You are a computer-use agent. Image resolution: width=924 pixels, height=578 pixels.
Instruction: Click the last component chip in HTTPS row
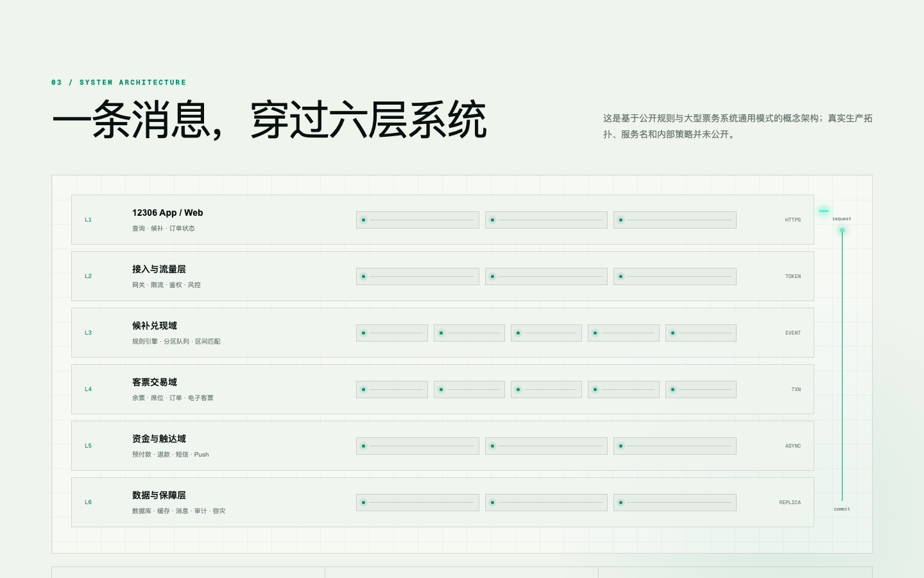pos(675,220)
